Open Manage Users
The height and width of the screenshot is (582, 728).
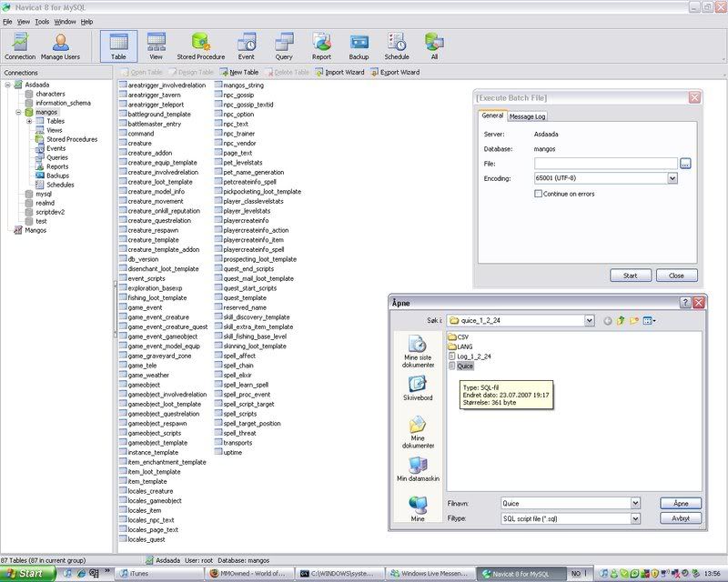60,46
